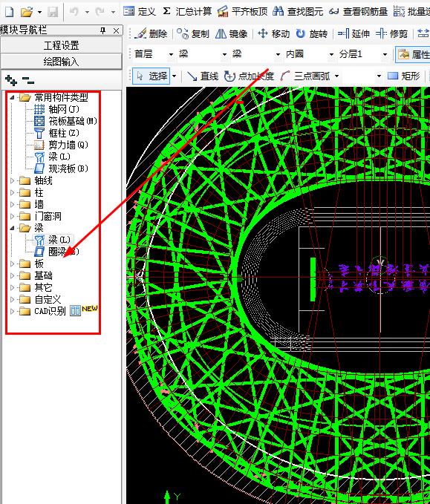Activate the 选择 selection tool
The width and height of the screenshot is (430, 504).
152,76
